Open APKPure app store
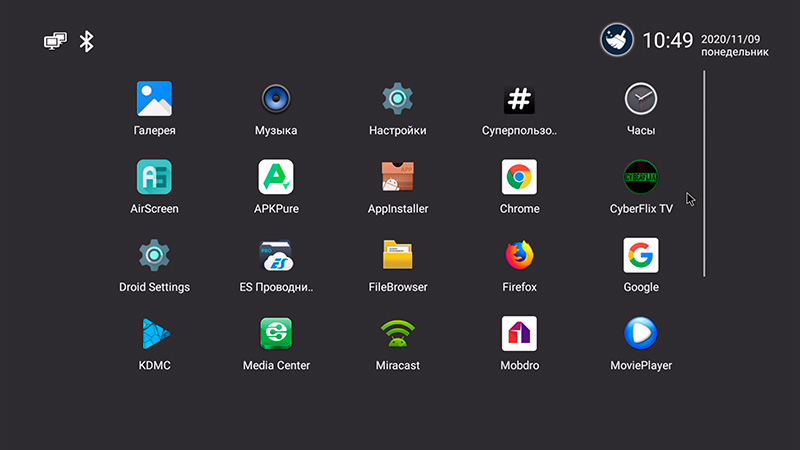800x450 pixels. 276,177
